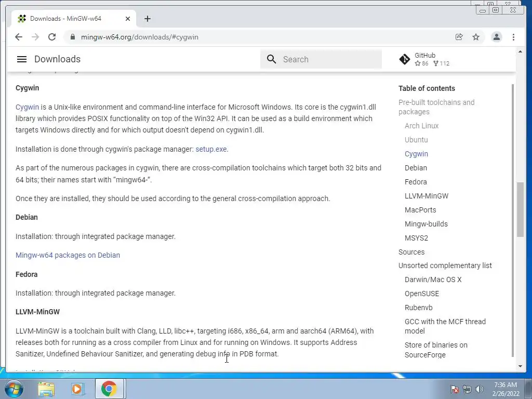The image size is (532, 399).
Task: Jump to Darwin/Mac OS X in contents
Action: 433,280
